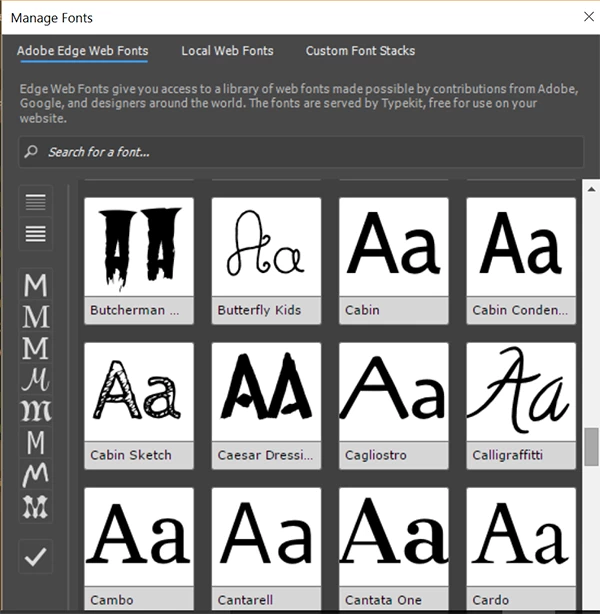Filter by monospaced M classification icon
The image size is (600, 614).
coord(36,442)
